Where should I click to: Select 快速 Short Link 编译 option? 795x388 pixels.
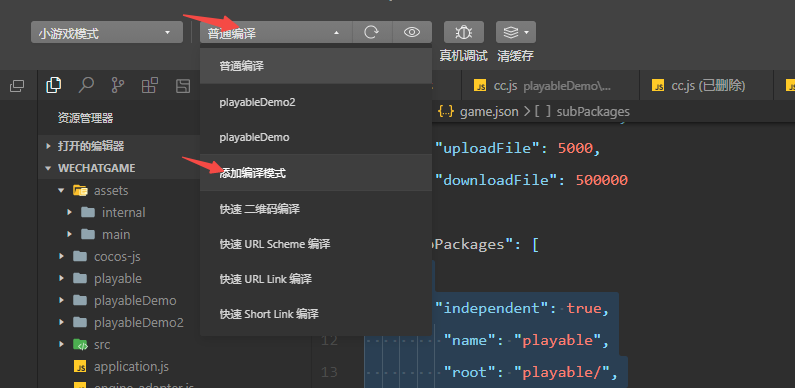316,314
